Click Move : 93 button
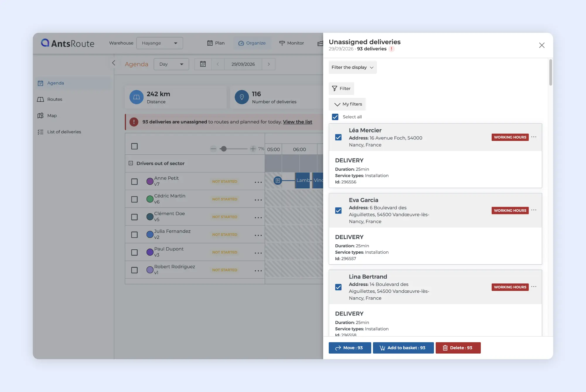This screenshot has height=392, width=586. [350, 348]
